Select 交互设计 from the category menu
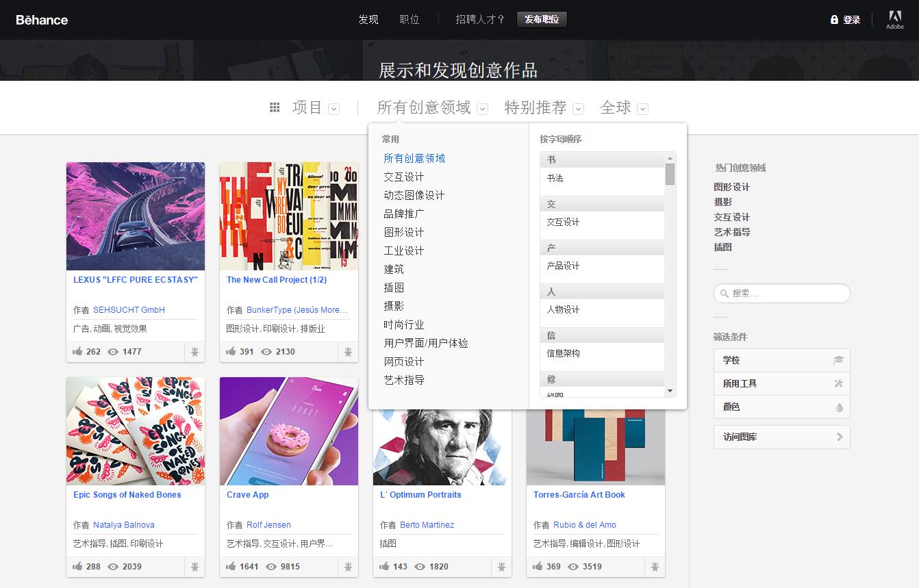Image resolution: width=919 pixels, height=588 pixels. click(404, 177)
